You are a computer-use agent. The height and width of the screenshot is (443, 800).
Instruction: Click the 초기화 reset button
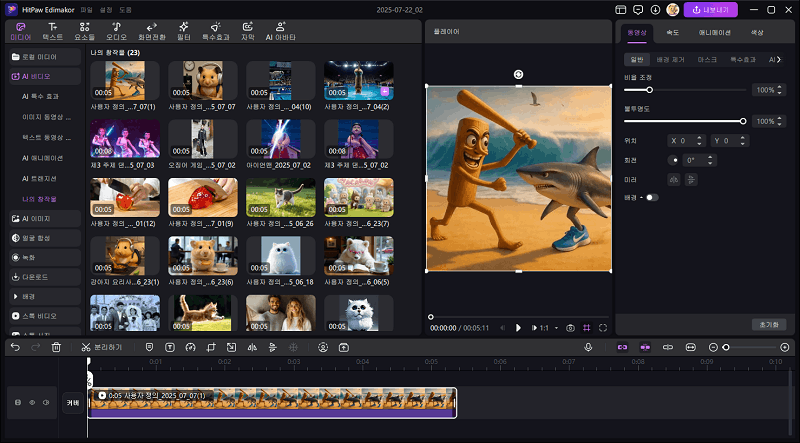tap(769, 325)
